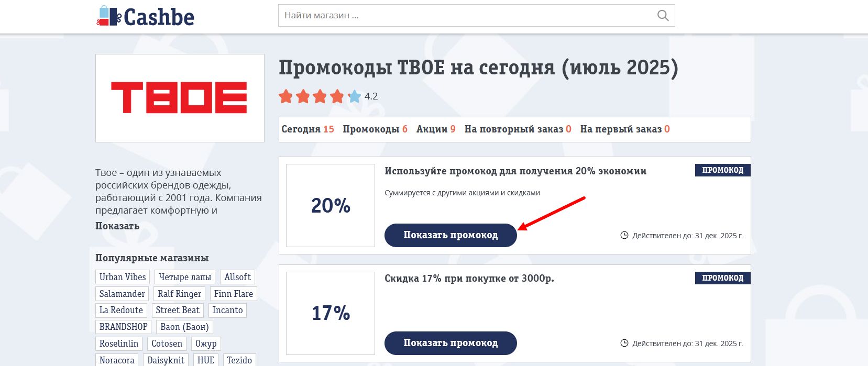Image resolution: width=868 pixels, height=366 pixels.
Task: Click clock icon on 20% offer validity
Action: pyautogui.click(x=624, y=236)
